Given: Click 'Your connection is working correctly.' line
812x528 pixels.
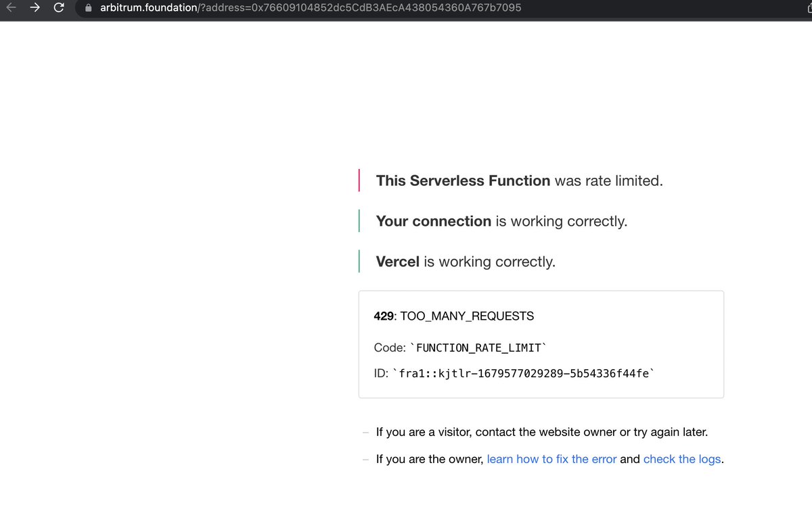Looking at the screenshot, I should [x=501, y=221].
